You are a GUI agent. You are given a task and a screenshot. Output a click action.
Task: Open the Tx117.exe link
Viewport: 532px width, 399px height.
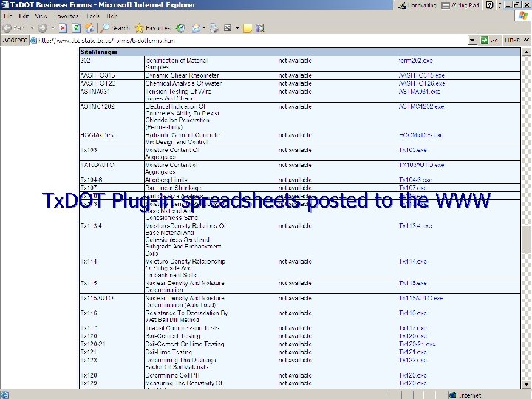pos(412,328)
